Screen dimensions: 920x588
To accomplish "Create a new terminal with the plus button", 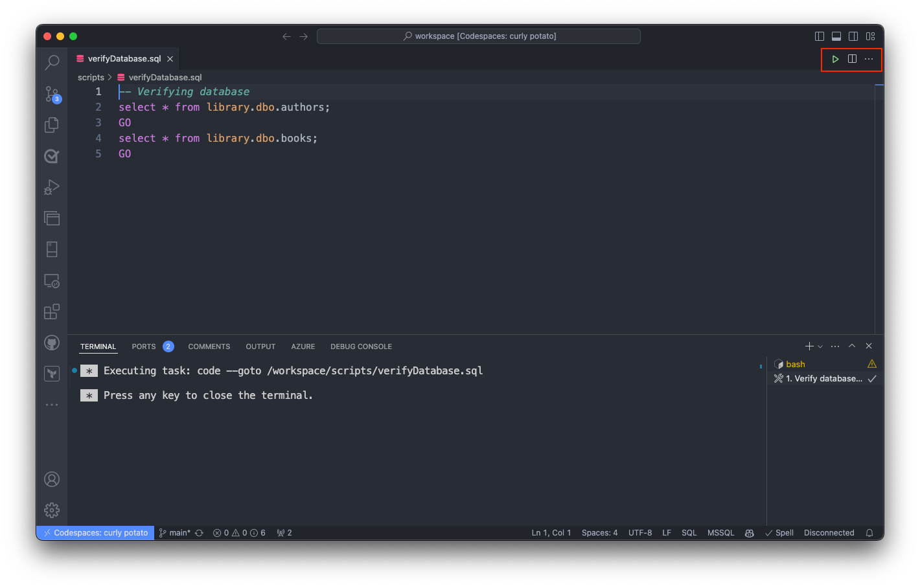I will point(809,346).
